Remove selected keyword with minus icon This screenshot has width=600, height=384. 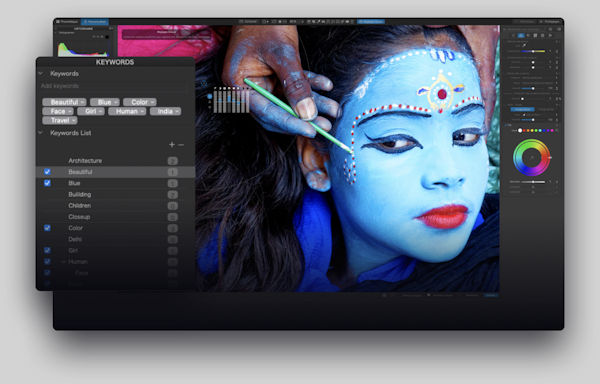[x=181, y=145]
